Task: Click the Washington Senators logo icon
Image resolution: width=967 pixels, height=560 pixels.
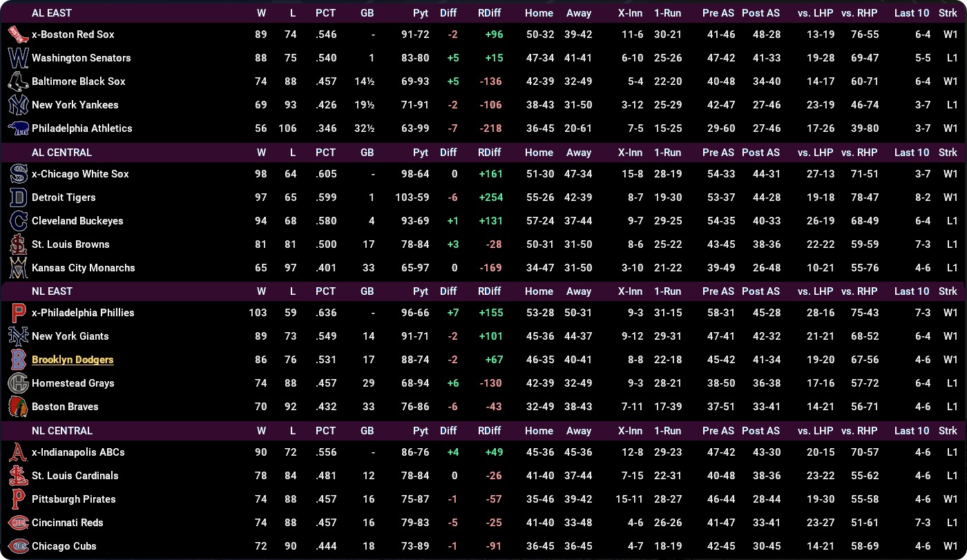Action: point(18,58)
